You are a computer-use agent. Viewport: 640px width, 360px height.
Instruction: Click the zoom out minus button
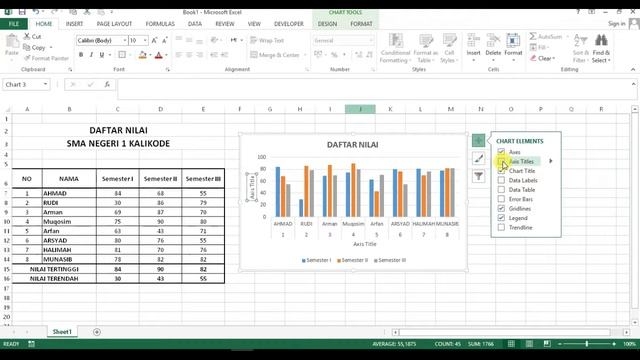point(560,344)
